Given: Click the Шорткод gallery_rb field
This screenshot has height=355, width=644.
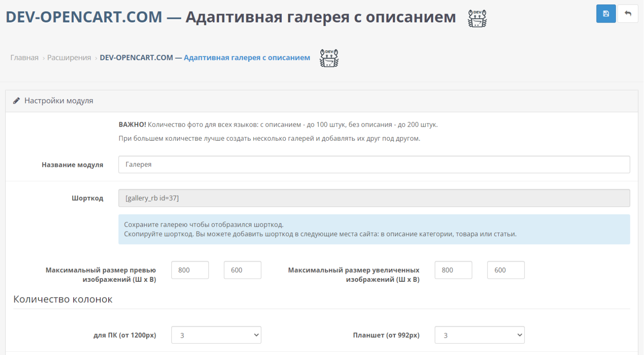Looking at the screenshot, I should (374, 198).
